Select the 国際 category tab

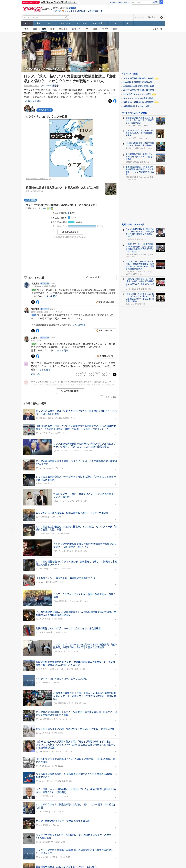[x=44, y=29]
